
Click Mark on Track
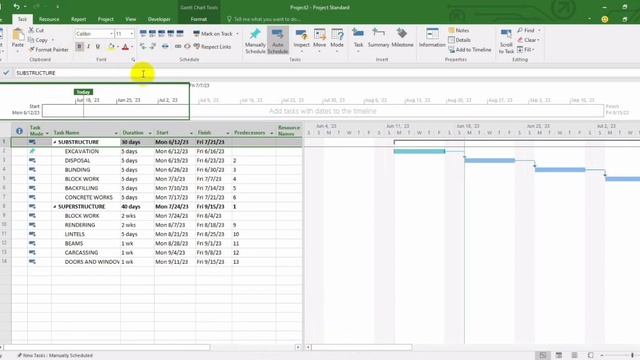click(x=213, y=33)
